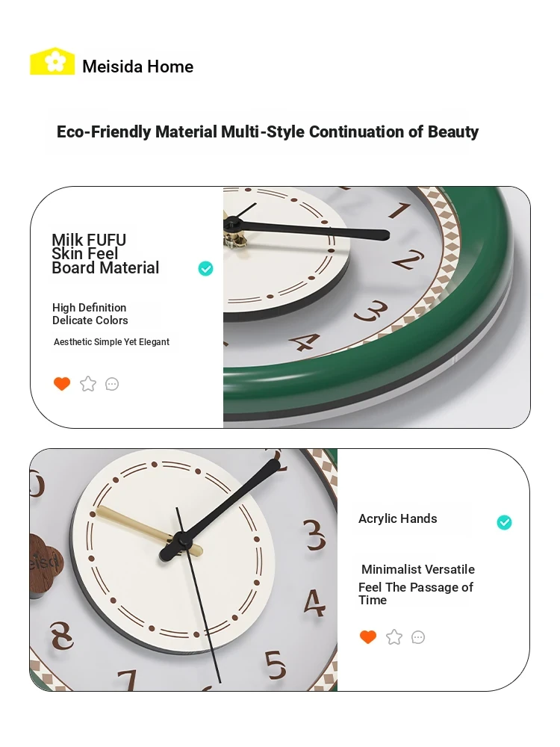Tap the orange heart in the top card
Image resolution: width=560 pixels, height=747 pixels.
[62, 383]
